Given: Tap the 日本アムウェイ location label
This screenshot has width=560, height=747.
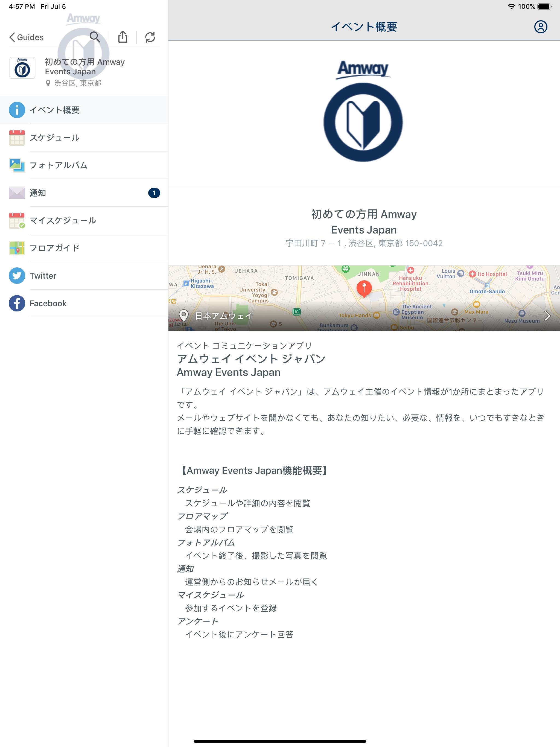Looking at the screenshot, I should click(224, 316).
